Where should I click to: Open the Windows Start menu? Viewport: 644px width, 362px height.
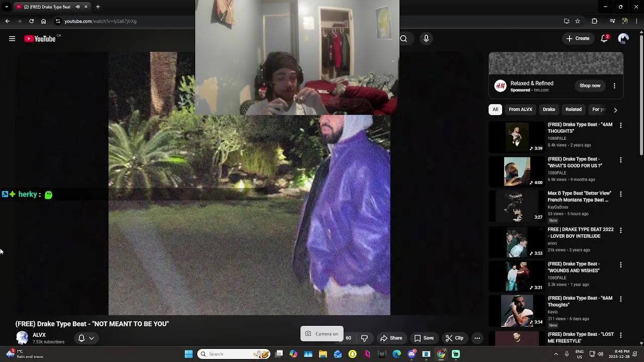click(x=189, y=354)
